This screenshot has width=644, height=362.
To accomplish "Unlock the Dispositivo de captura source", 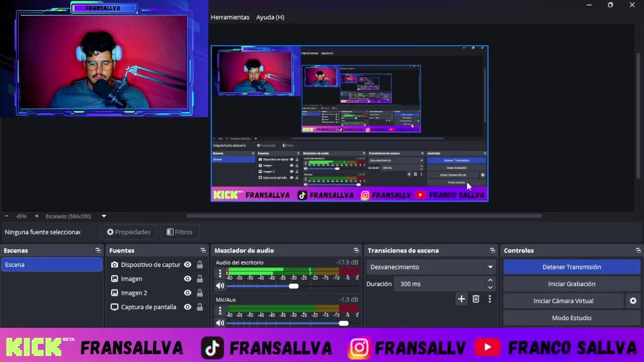I will pos(200,264).
